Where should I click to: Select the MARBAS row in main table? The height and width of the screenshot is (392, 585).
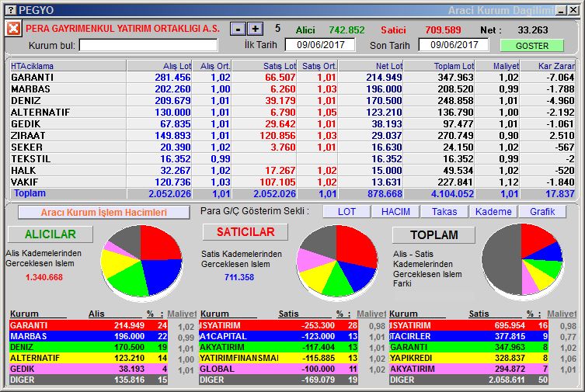pyautogui.click(x=292, y=89)
